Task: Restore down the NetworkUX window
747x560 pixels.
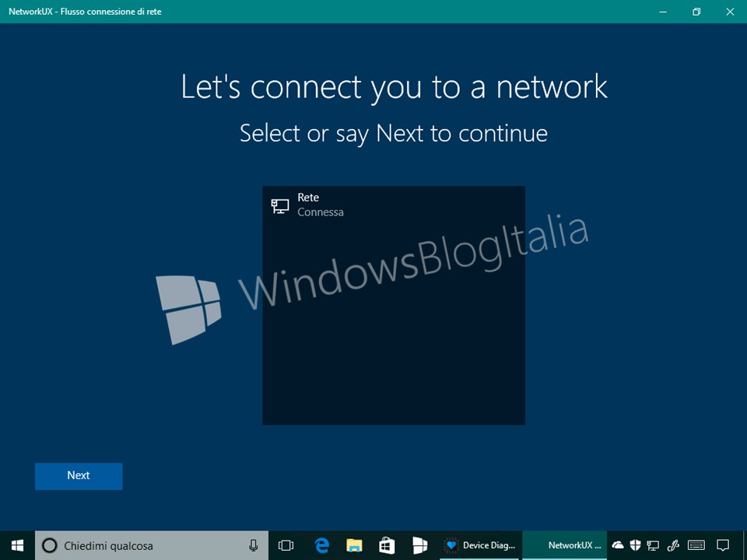Action: pos(696,12)
